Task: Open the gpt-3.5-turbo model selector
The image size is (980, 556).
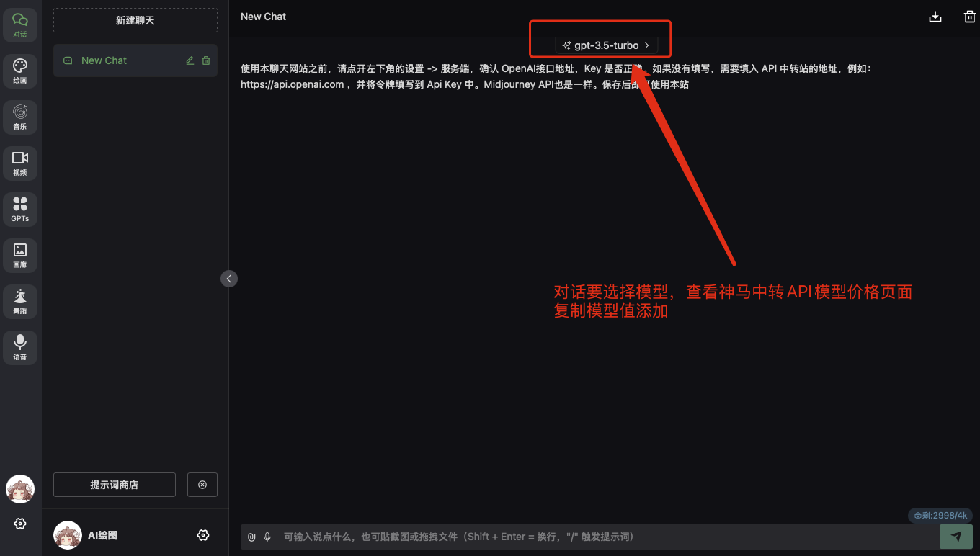Action: (x=606, y=45)
